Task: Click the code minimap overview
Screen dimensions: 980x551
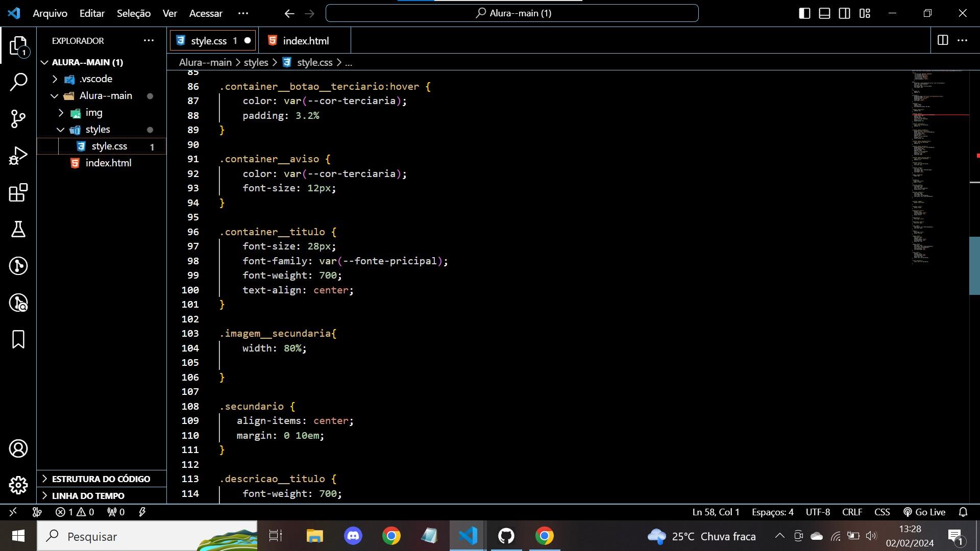Action: pos(940,167)
